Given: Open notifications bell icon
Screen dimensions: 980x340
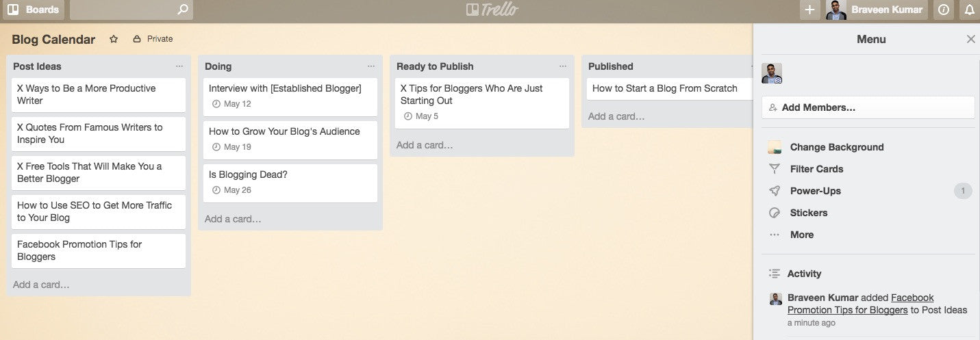Looking at the screenshot, I should point(969,10).
